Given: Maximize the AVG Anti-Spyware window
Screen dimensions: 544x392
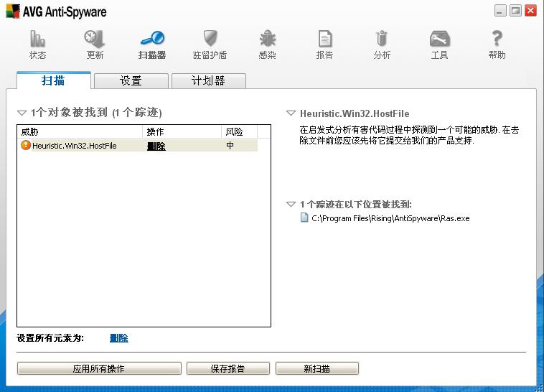Looking at the screenshot, I should coord(515,11).
